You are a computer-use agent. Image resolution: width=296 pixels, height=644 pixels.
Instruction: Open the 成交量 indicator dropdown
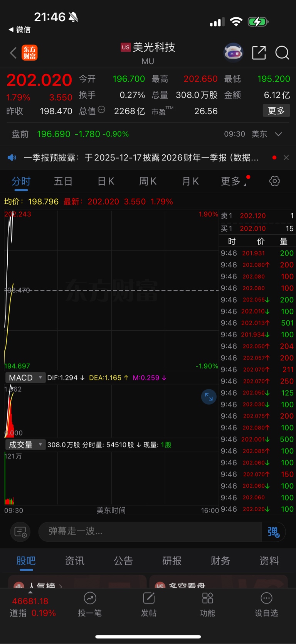25,445
